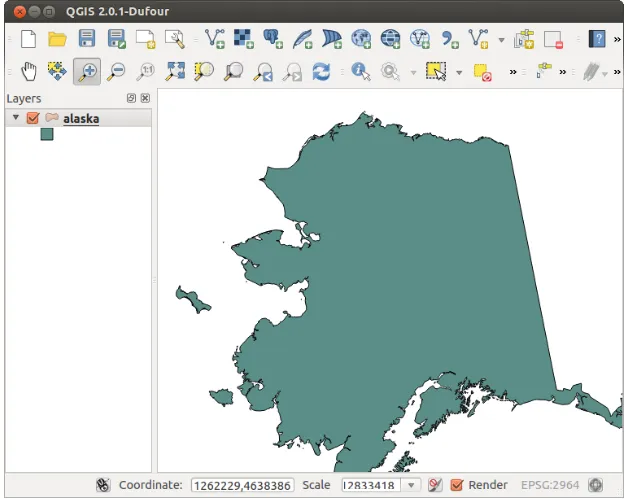Click the Refresh map icon
626x499 pixels.
click(x=321, y=72)
